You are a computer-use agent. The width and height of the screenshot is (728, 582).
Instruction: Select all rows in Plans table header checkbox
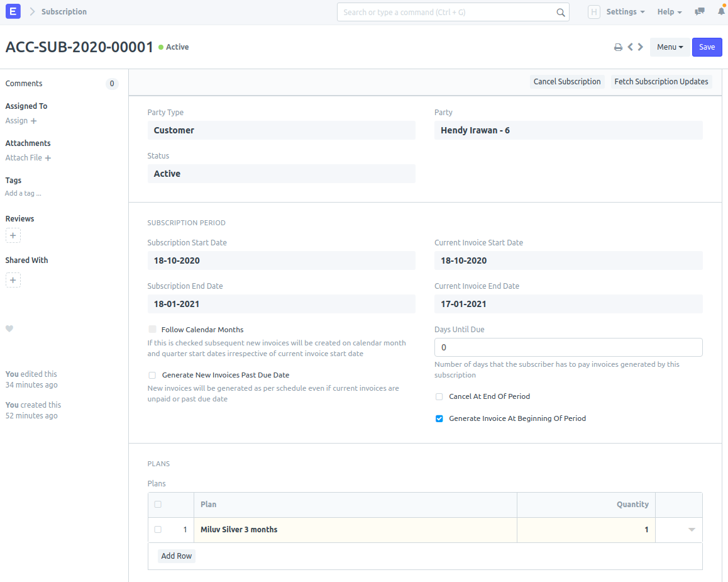(158, 505)
